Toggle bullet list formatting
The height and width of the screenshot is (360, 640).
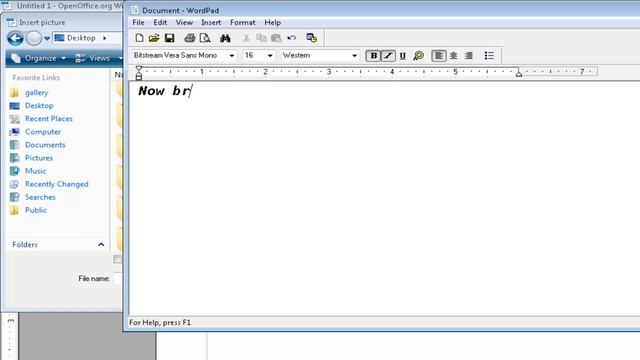pos(489,56)
